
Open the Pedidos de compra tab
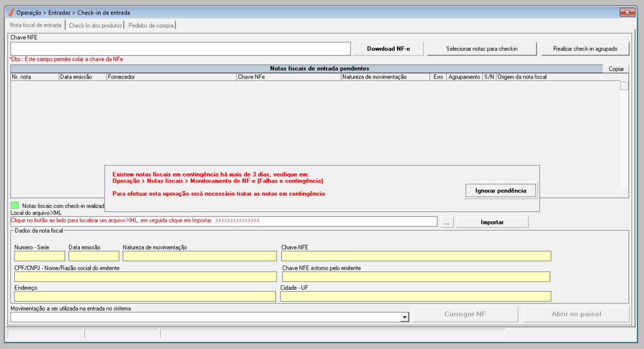[151, 26]
